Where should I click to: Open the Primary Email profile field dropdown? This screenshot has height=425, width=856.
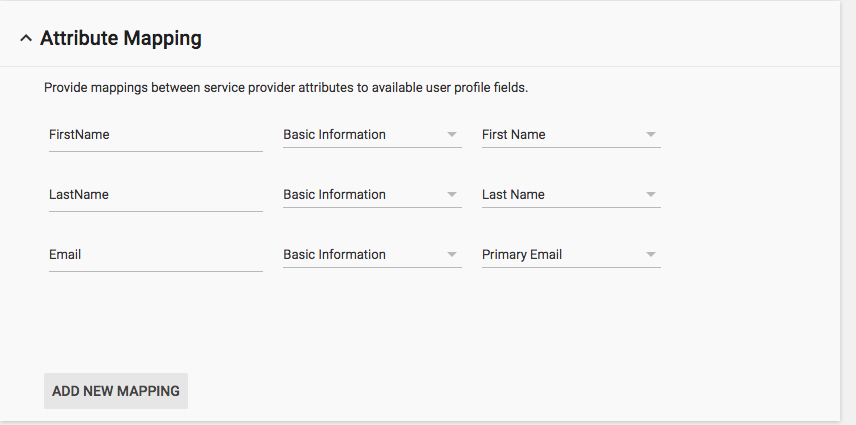560,255
